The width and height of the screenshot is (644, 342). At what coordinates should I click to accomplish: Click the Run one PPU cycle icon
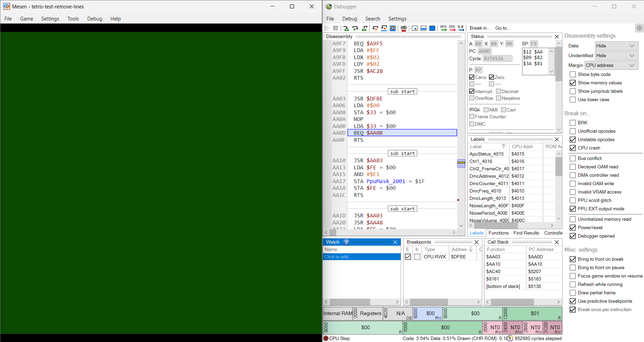(415, 28)
